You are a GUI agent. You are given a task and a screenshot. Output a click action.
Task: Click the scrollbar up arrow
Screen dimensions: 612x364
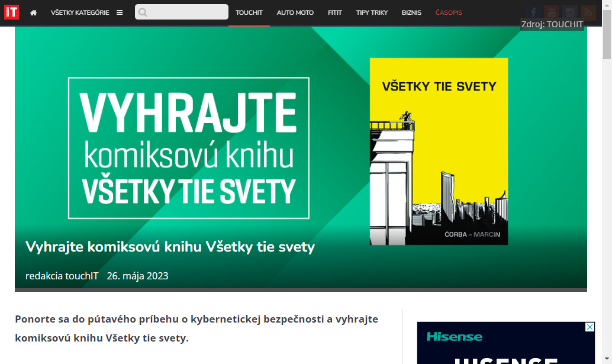[x=607, y=4]
